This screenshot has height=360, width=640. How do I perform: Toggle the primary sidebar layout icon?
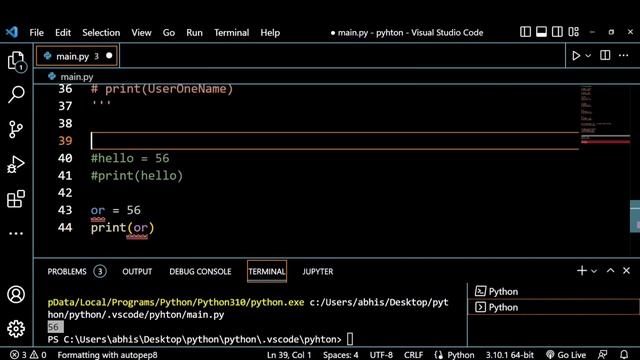click(x=525, y=32)
